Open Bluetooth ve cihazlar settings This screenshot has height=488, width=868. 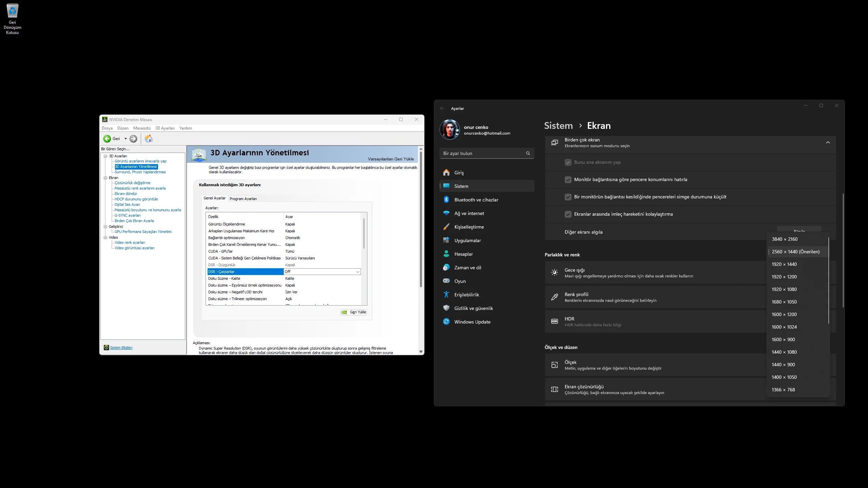(476, 200)
